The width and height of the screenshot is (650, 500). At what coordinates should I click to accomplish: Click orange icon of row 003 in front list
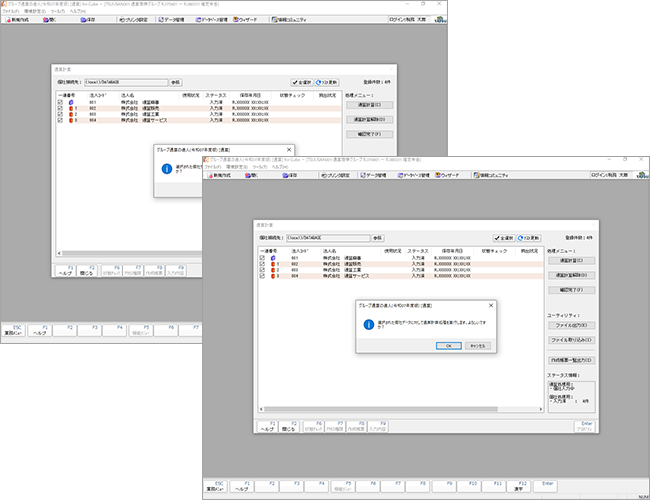coord(273,270)
